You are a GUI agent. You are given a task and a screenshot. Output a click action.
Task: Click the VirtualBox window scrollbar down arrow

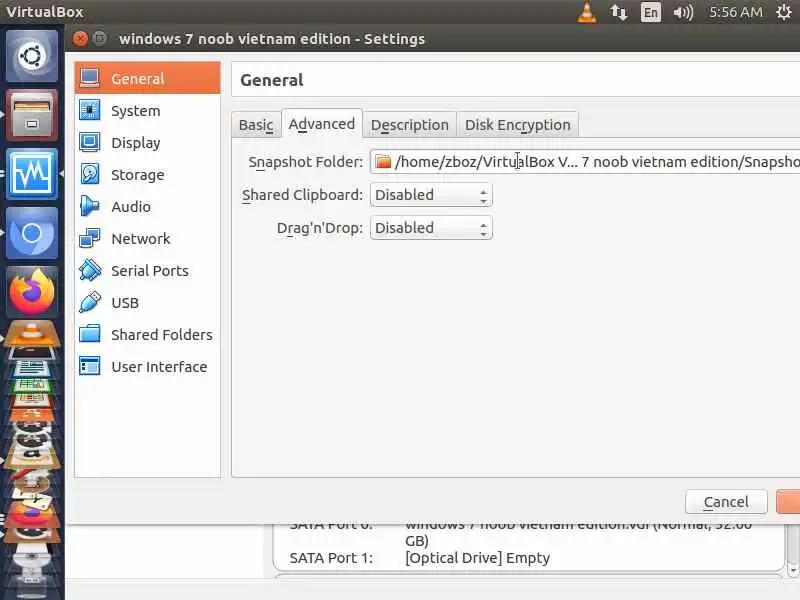click(793, 569)
